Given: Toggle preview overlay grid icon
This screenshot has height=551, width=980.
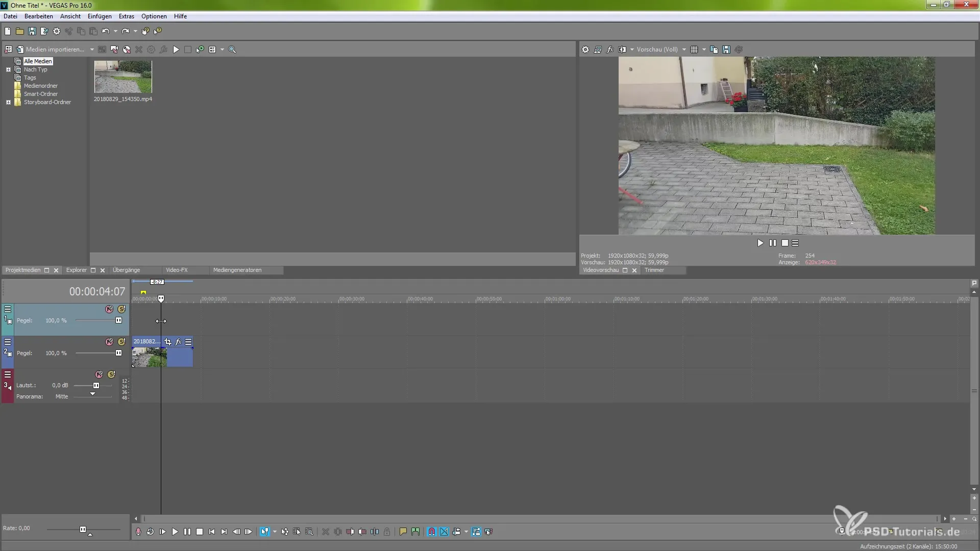Looking at the screenshot, I should 694,49.
